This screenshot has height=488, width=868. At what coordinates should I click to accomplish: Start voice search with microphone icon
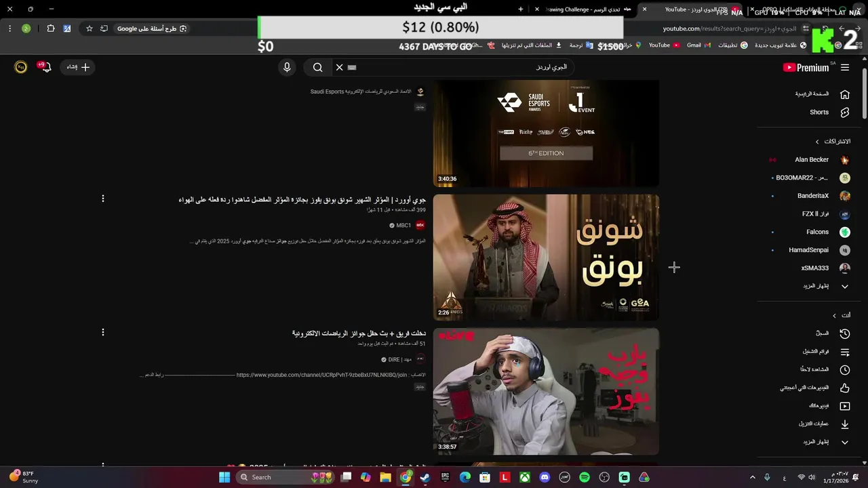[x=287, y=67]
